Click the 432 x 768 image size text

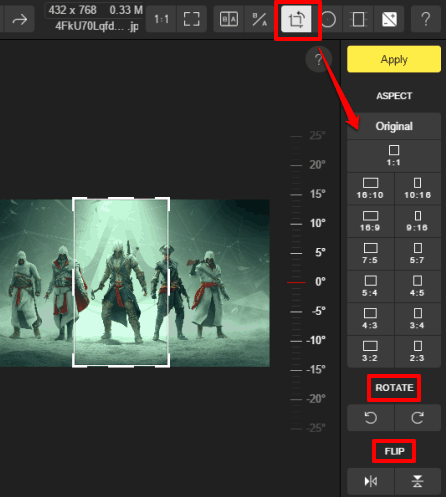click(x=72, y=10)
